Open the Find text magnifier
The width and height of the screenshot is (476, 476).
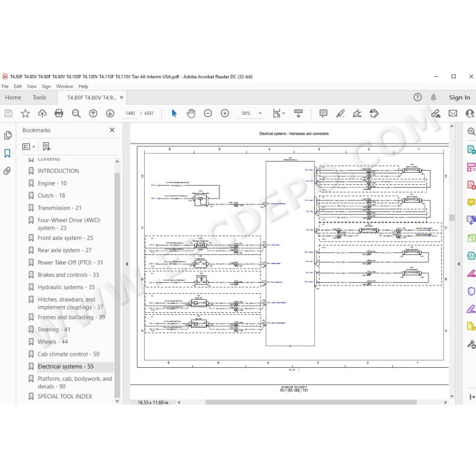click(76, 114)
